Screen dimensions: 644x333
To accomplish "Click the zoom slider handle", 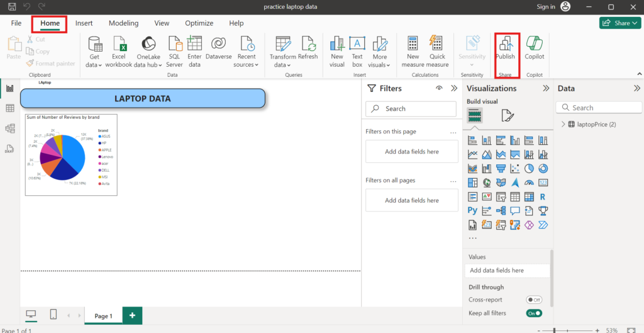I will click(x=555, y=330).
